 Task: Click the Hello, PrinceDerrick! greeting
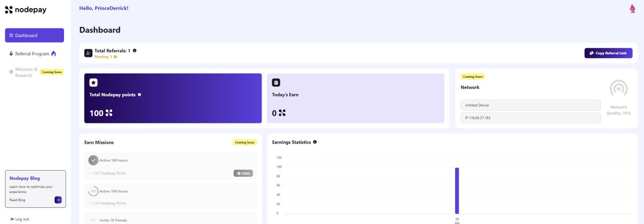(104, 8)
